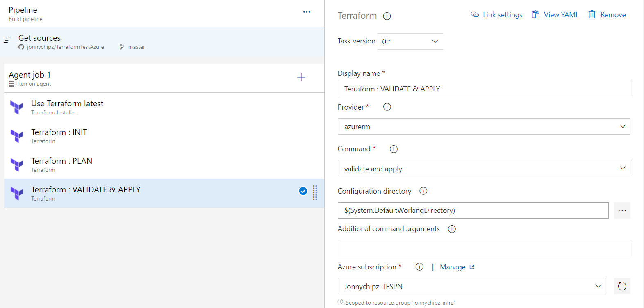Expand the Azure subscription dropdown
This screenshot has height=308, width=644.
[x=471, y=286]
